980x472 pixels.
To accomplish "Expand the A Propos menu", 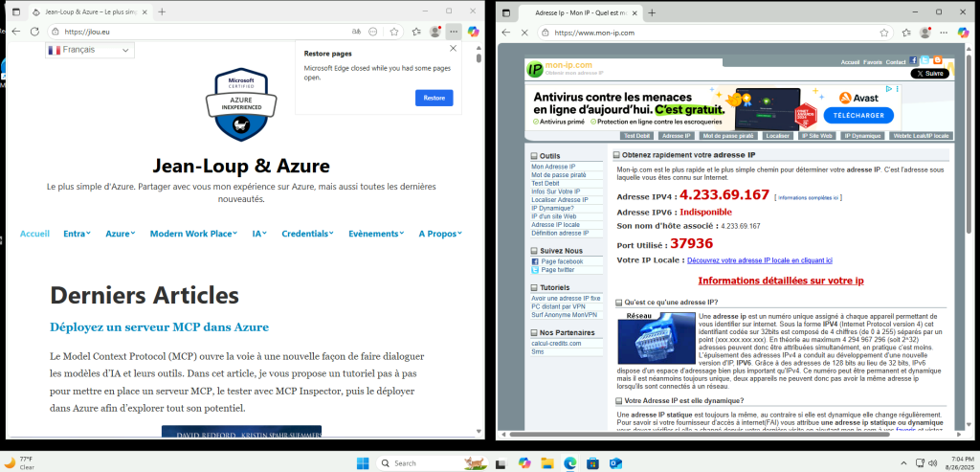I will [x=440, y=234].
